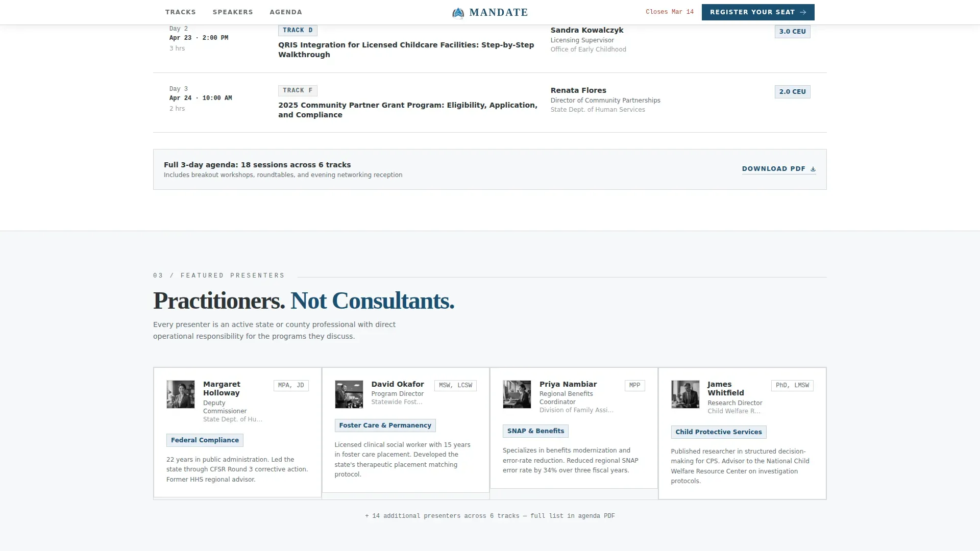This screenshot has height=551, width=980.
Task: Click the arrow icon in Register Your Seat
Action: (x=803, y=12)
